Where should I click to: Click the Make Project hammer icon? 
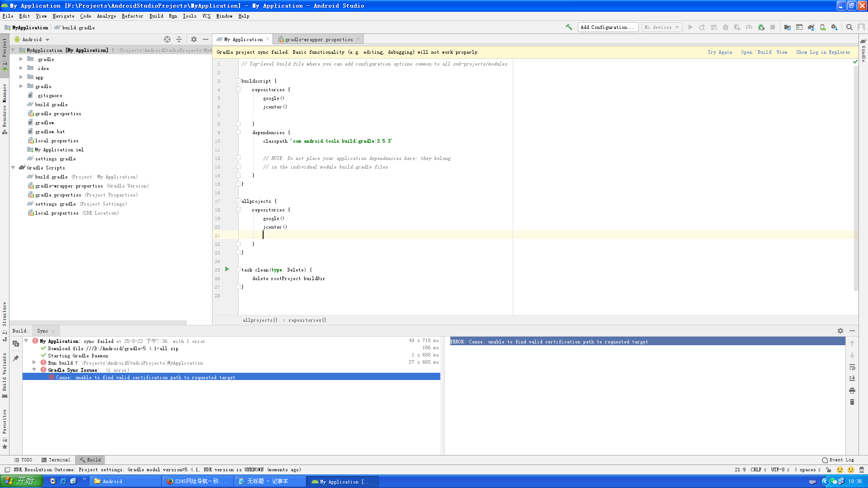pos(569,27)
